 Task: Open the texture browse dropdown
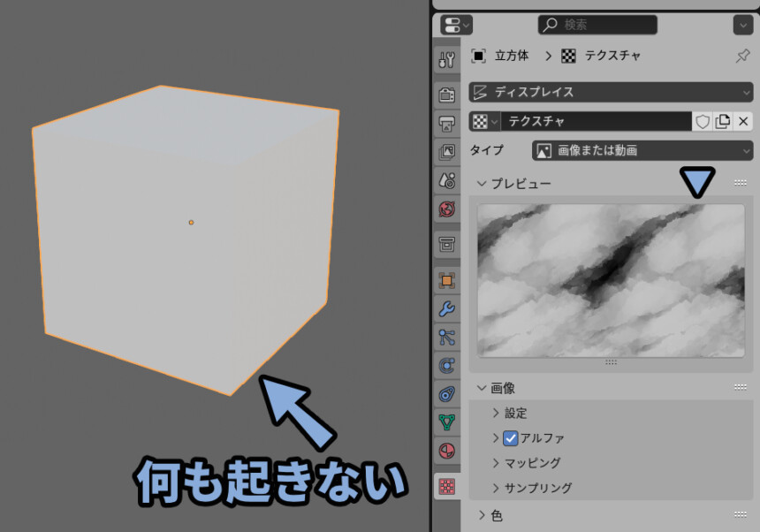(484, 121)
